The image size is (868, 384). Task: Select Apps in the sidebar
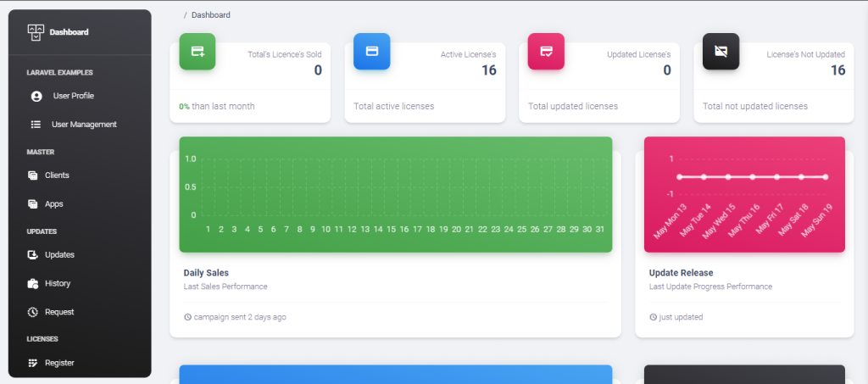pos(54,204)
